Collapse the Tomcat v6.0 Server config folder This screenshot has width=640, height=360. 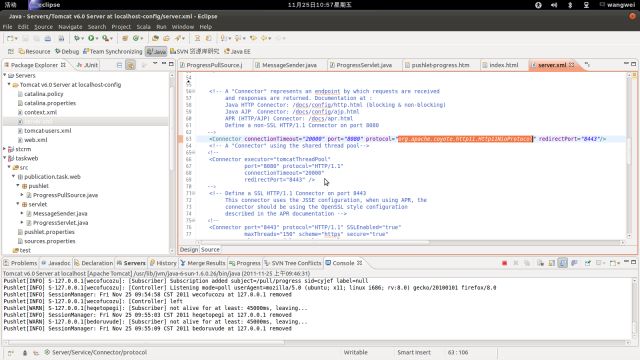pyautogui.click(x=9, y=84)
